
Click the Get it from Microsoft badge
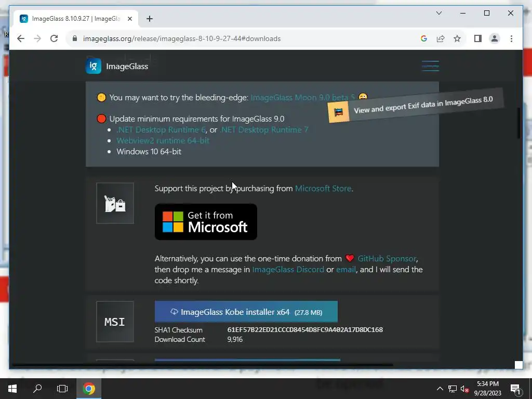[x=206, y=222]
